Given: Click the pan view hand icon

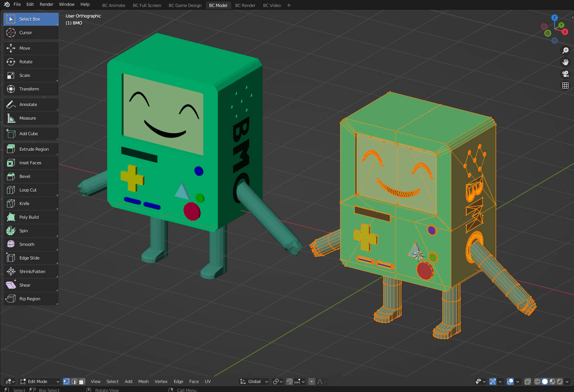Looking at the screenshot, I should coord(565,62).
